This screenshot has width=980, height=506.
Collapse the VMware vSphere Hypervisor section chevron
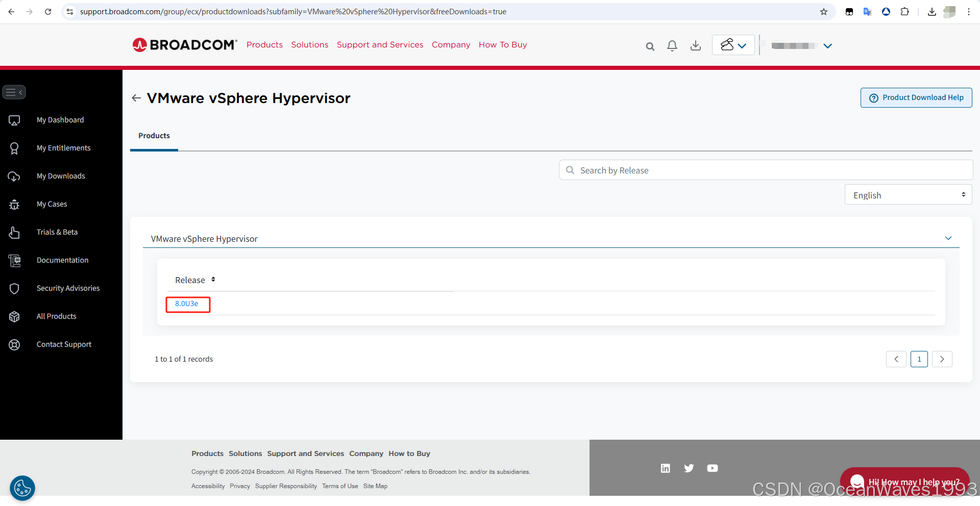click(948, 238)
